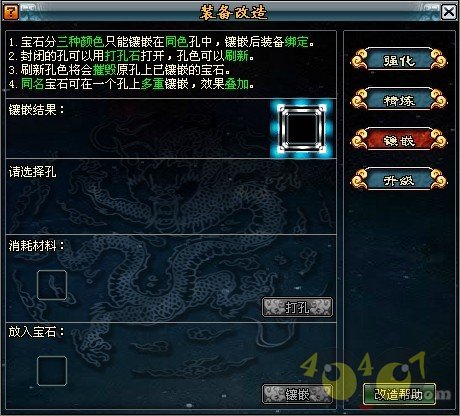Screen dimensions: 460x416
Task: Click the 打孔 button
Action: click(297, 307)
